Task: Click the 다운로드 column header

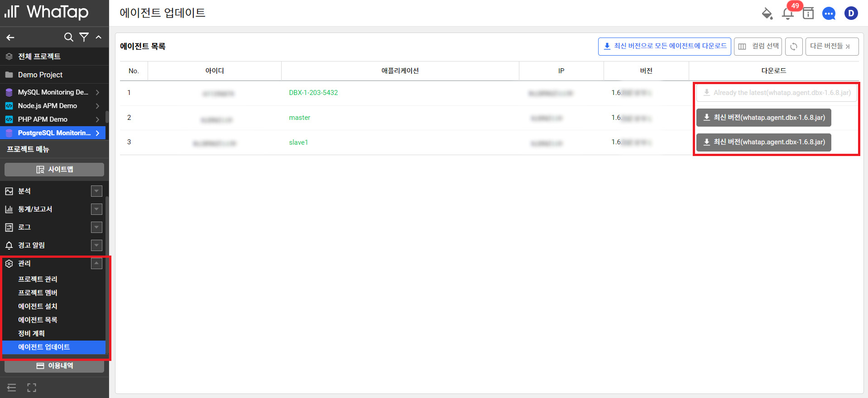Action: 774,71
